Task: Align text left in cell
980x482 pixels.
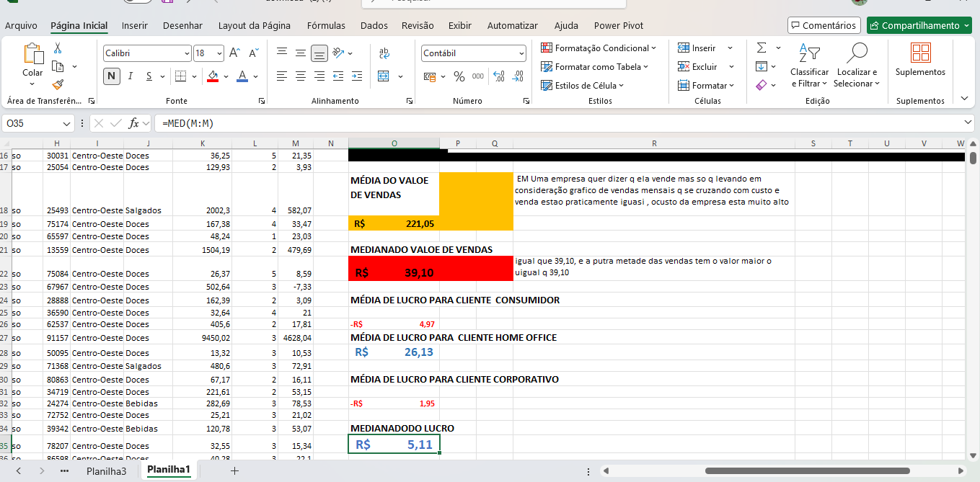Action: [x=281, y=76]
